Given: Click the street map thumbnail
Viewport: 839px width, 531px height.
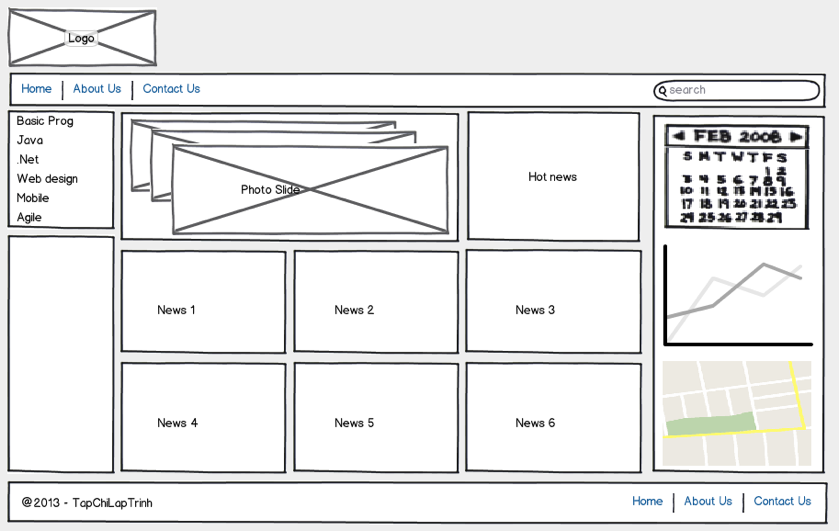Looking at the screenshot, I should pos(737,413).
